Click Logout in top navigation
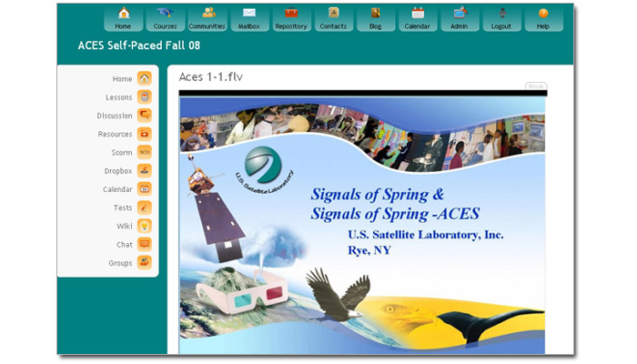The width and height of the screenshot is (637, 364). point(501,19)
